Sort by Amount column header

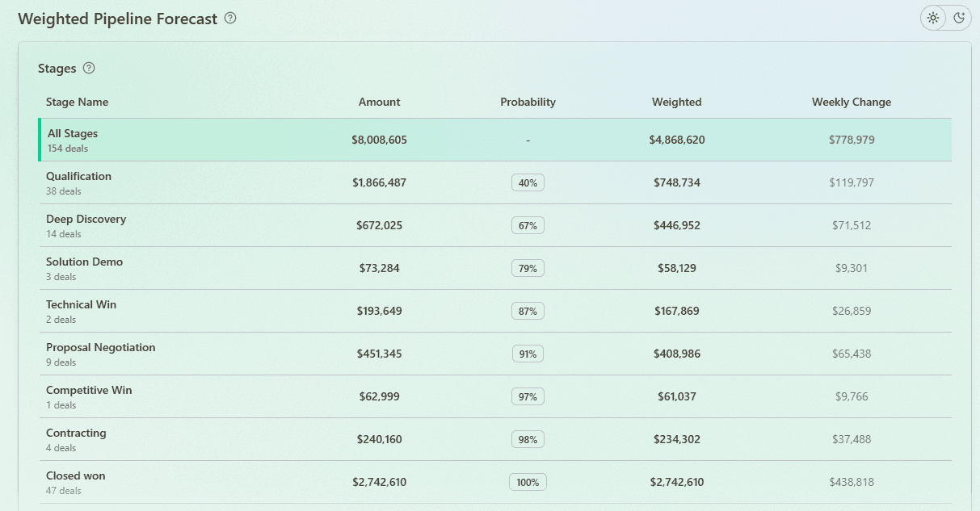[x=379, y=102]
